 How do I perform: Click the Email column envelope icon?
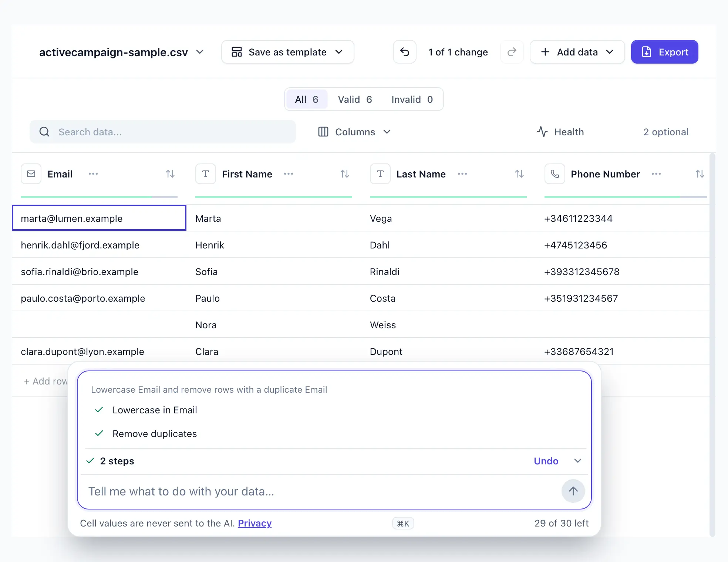click(x=31, y=174)
